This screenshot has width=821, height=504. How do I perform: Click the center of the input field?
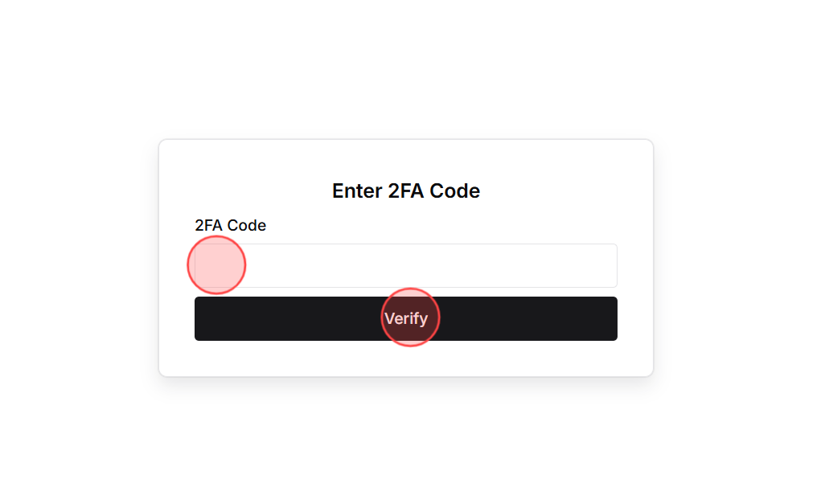pyautogui.click(x=406, y=265)
